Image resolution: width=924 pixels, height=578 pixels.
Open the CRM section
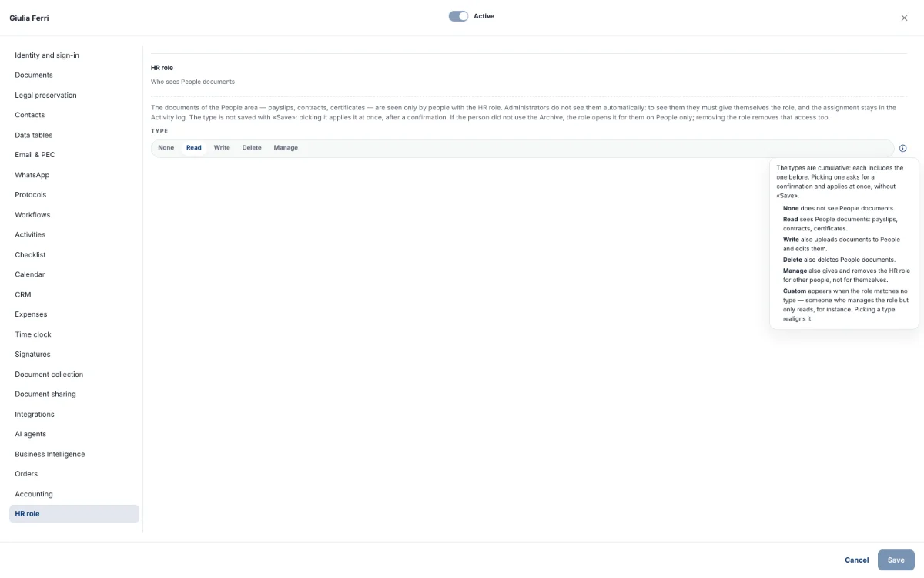coord(74,294)
